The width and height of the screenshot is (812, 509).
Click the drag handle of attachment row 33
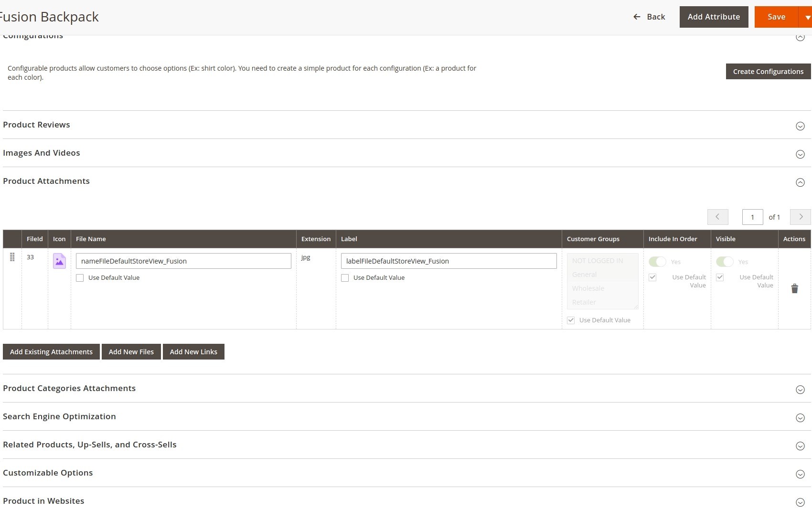12,257
